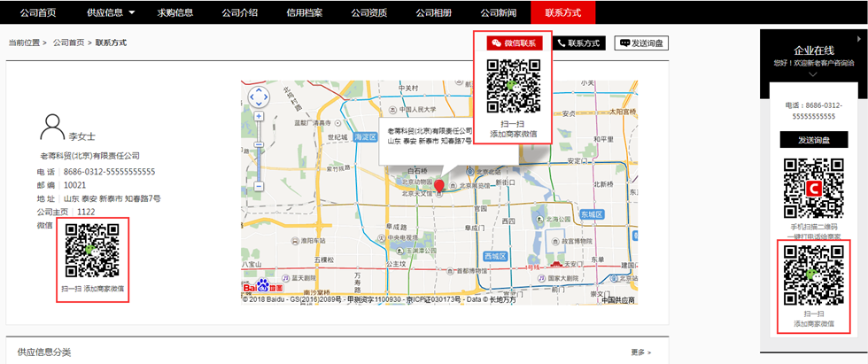
Task: Open the 更多 link in 供应信息分类
Action: coord(641,352)
